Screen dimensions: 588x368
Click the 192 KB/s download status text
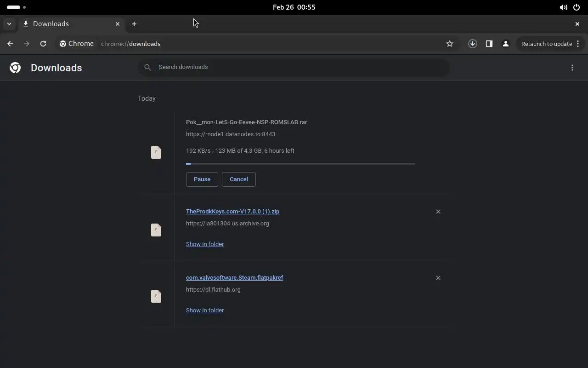[x=240, y=151]
